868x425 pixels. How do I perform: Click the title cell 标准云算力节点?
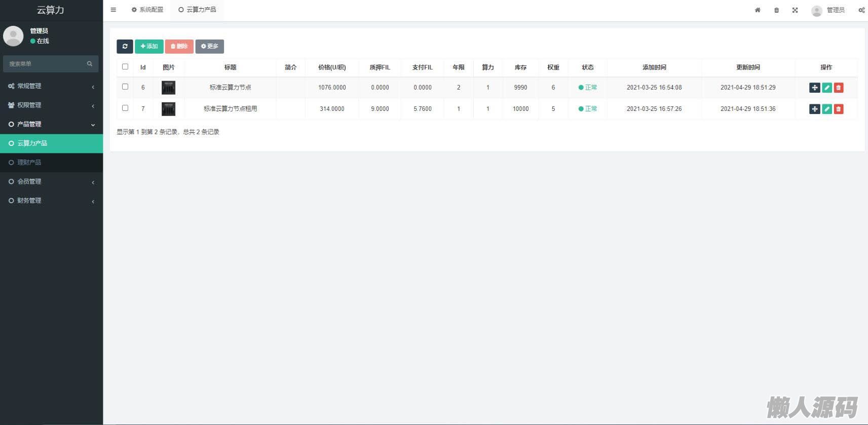pyautogui.click(x=231, y=88)
